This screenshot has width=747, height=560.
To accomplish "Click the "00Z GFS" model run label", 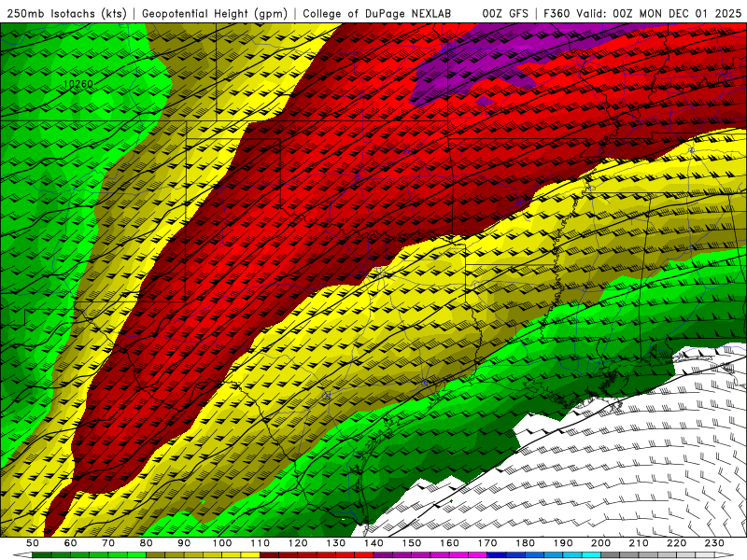I will coord(505,13).
